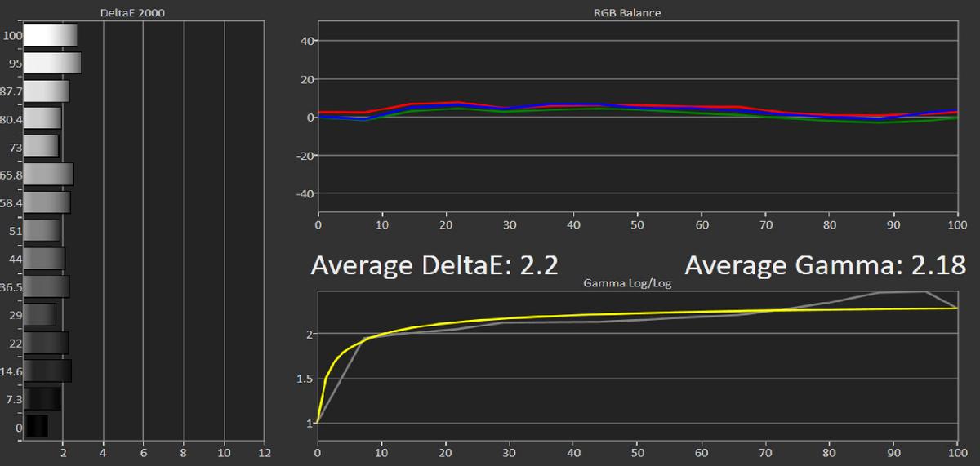The width and height of the screenshot is (980, 466).
Task: Click the '12' tick on DeltaE axis
Action: [263, 451]
